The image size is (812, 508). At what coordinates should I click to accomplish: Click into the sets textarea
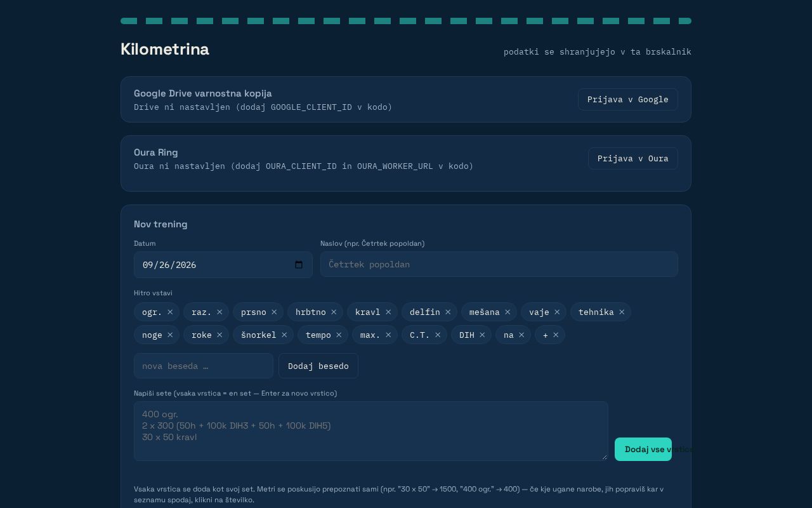coord(371,431)
